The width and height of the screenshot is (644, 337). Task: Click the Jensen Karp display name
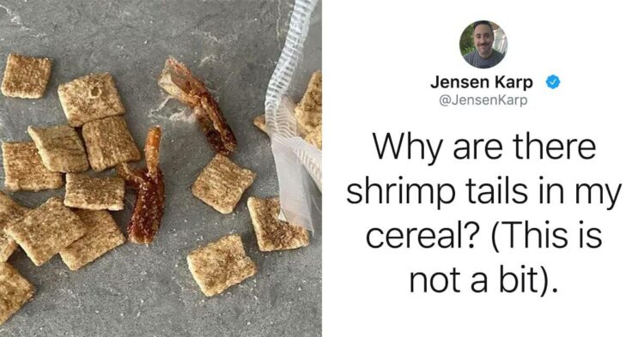tap(482, 82)
